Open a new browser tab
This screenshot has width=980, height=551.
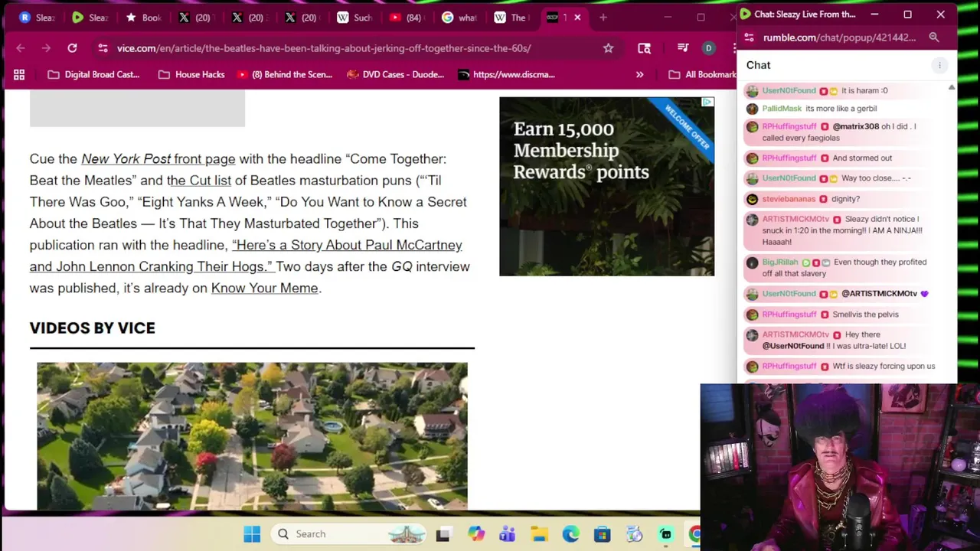603,17
